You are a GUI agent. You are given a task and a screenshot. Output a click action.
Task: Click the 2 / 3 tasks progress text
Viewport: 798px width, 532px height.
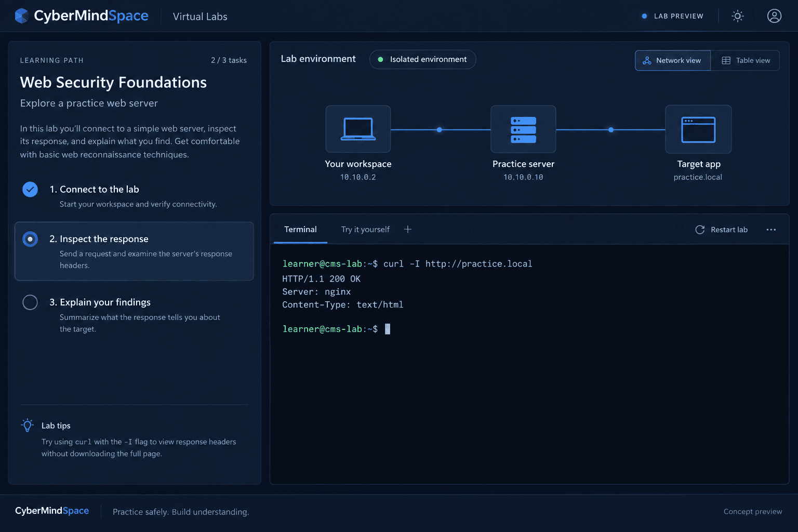coord(229,60)
